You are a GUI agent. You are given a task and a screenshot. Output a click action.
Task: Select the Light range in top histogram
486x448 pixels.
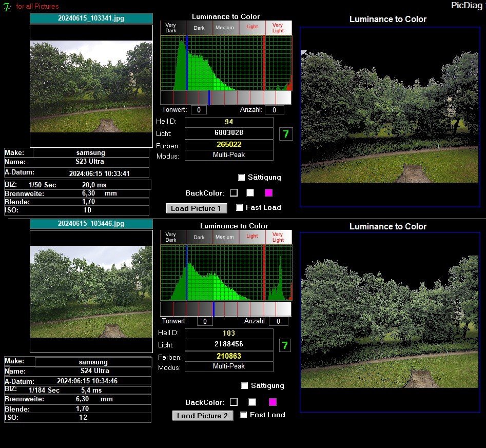[252, 27]
